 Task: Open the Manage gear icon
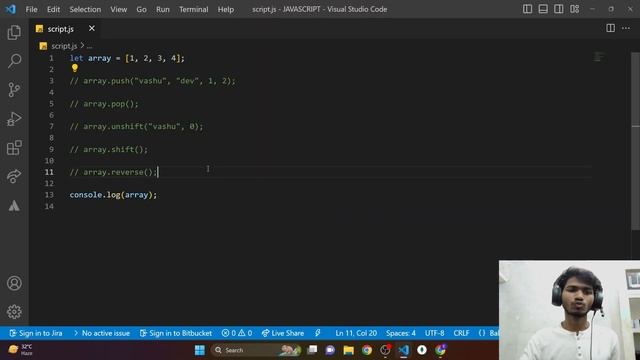point(14,312)
